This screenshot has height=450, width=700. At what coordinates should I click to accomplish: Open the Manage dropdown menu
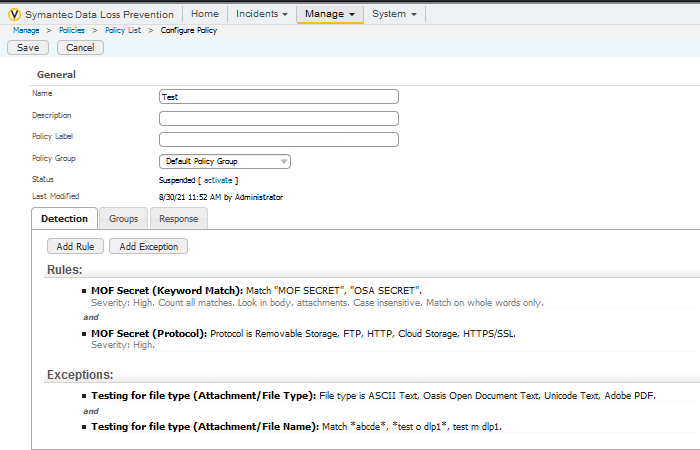(x=330, y=14)
